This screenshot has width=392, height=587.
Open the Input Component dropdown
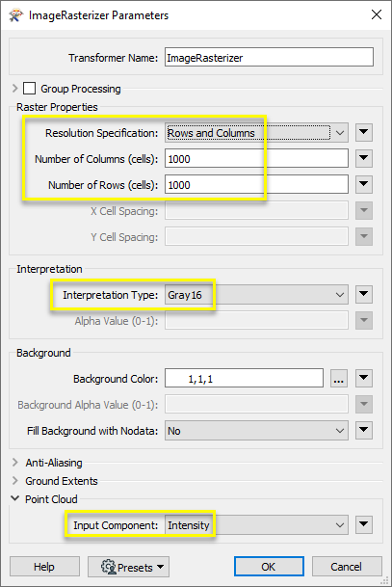point(256,525)
